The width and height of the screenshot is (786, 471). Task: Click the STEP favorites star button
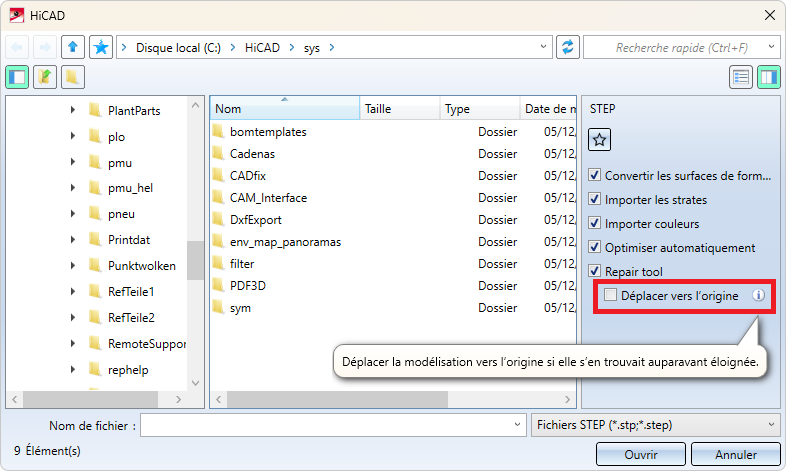[599, 140]
